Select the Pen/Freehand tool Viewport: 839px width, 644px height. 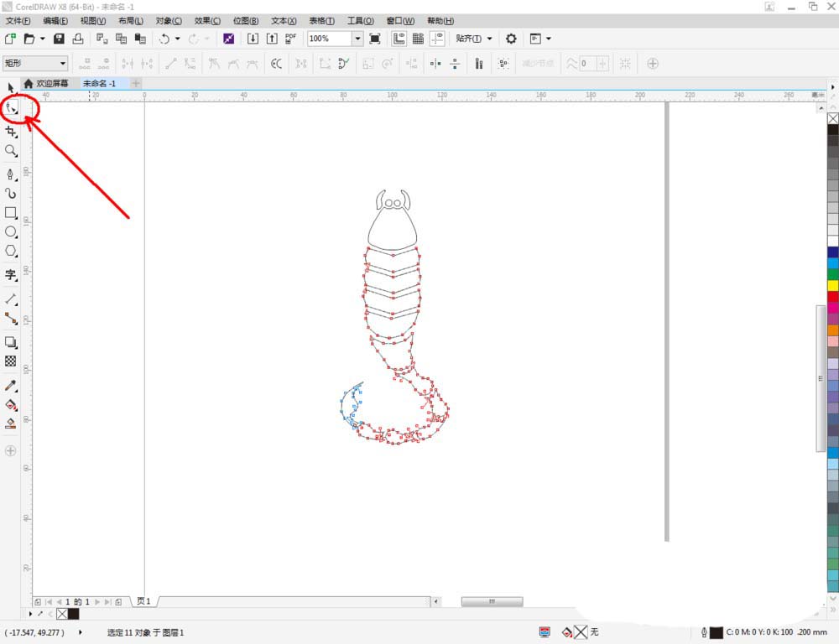[11, 174]
